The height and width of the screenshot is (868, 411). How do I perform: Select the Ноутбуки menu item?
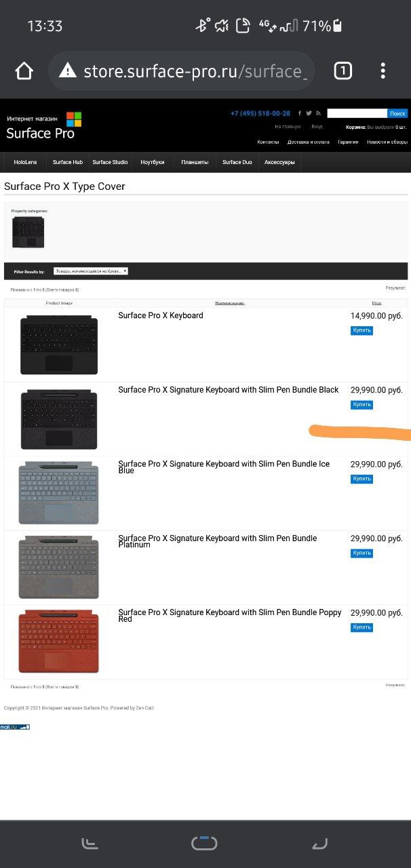153,163
